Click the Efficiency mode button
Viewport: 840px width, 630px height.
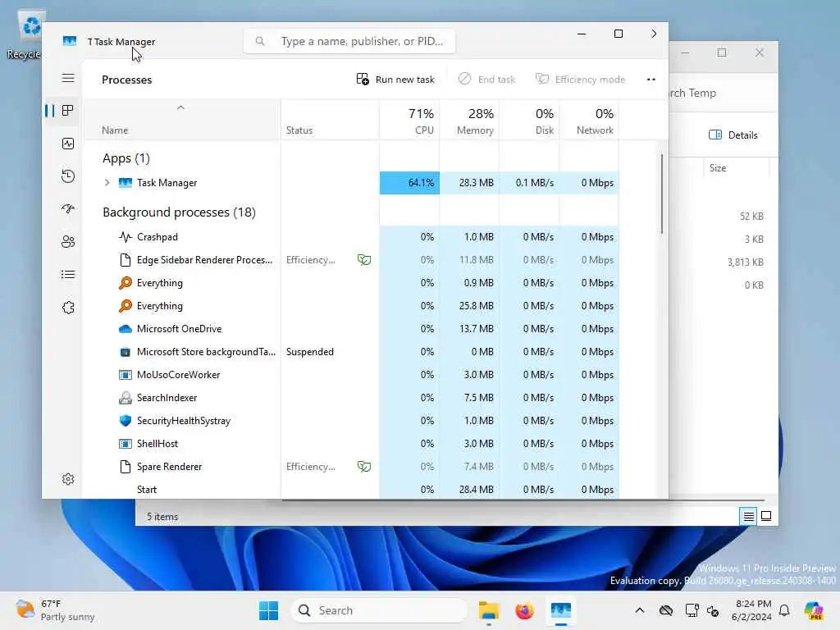[x=580, y=80]
